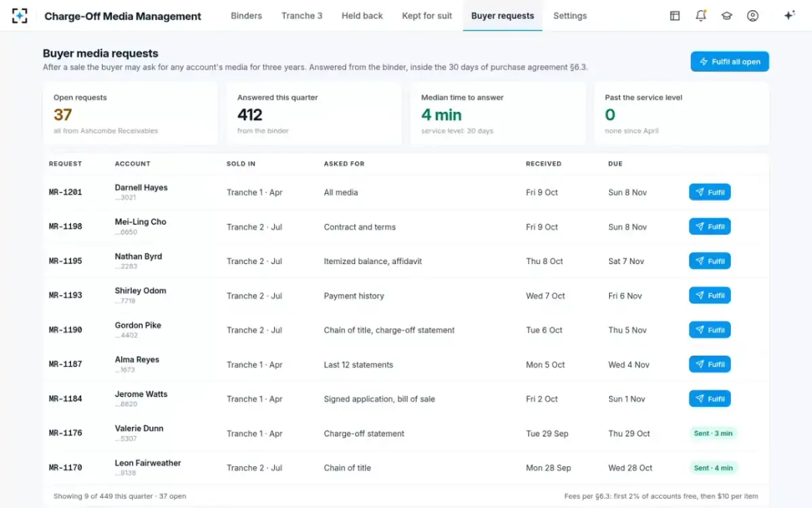Screen dimensions: 812x508
Task: Open the notifications bell
Action: (701, 16)
